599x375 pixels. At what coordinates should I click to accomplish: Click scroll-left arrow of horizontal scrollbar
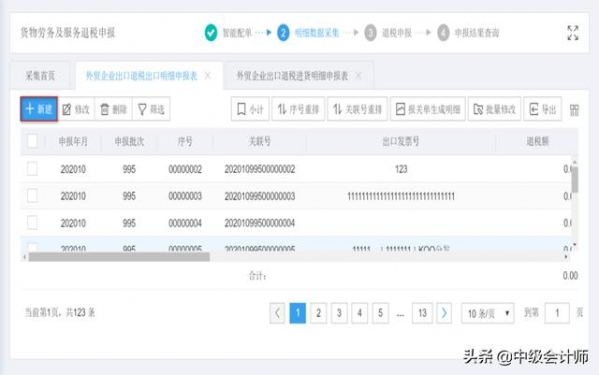(x=25, y=257)
